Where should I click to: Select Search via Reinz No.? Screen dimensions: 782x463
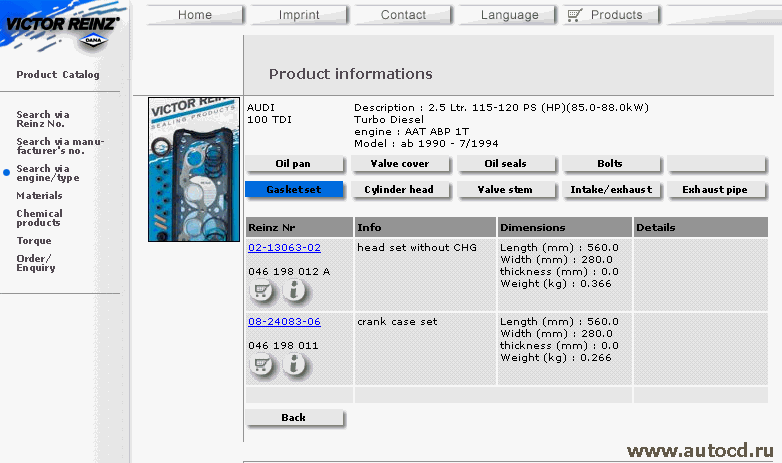coord(43,119)
